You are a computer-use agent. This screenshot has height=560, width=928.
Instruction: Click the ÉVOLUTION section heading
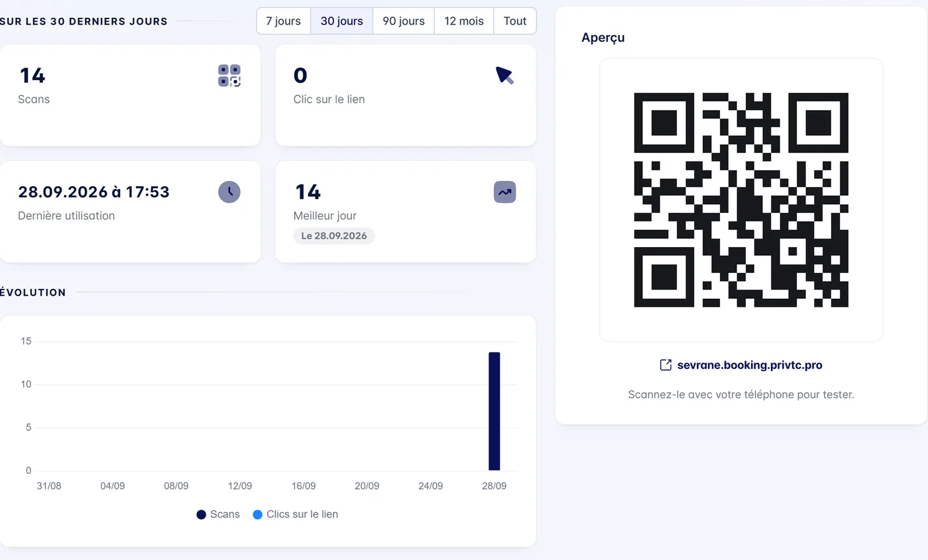click(33, 292)
